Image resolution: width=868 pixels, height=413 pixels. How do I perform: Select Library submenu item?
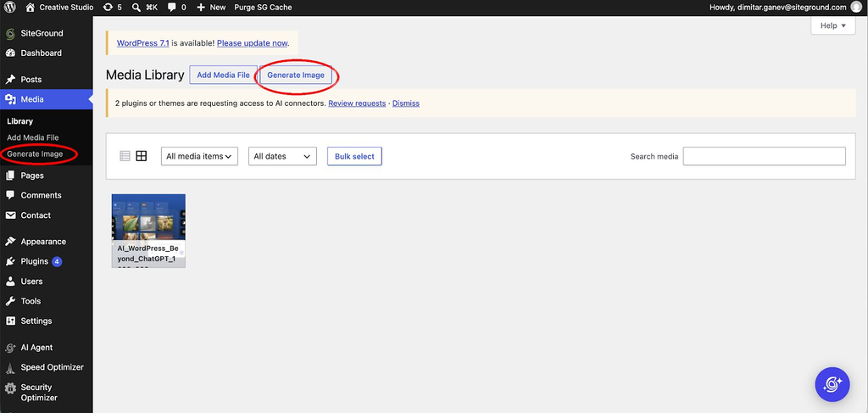click(20, 121)
